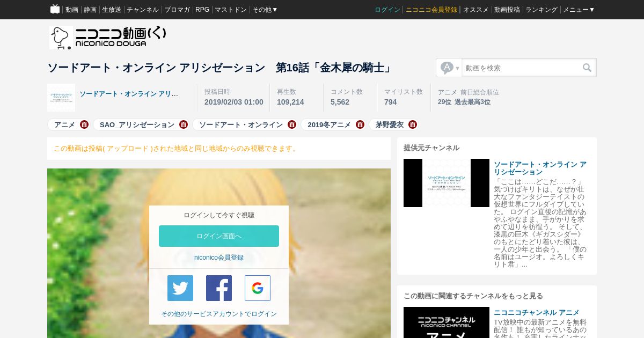Open the 動画 top menu item
This screenshot has width=644, height=338.
[72, 10]
